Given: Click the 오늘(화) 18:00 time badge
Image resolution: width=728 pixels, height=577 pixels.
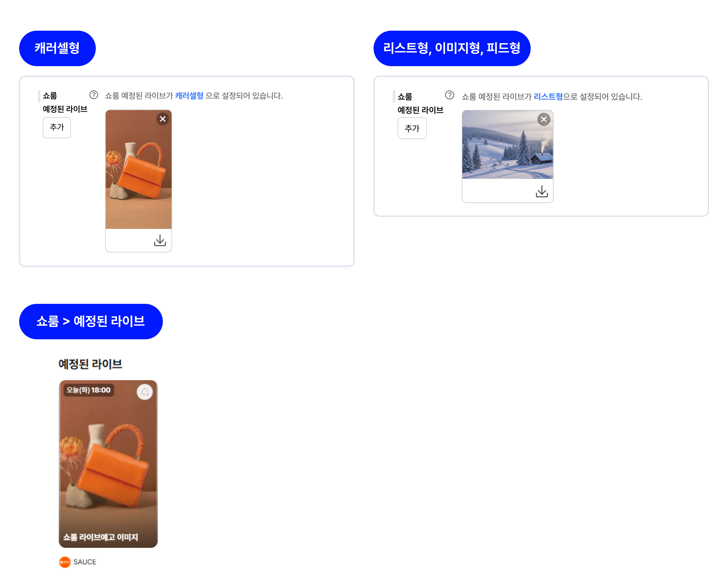Looking at the screenshot, I should pyautogui.click(x=89, y=390).
